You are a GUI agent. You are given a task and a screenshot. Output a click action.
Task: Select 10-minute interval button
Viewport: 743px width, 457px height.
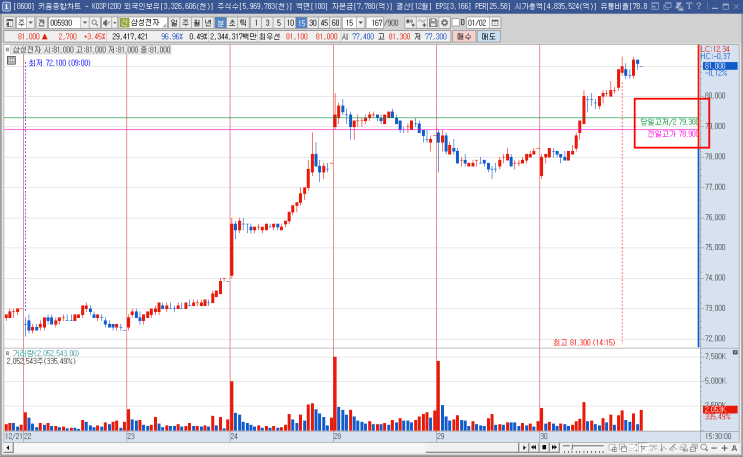(x=290, y=23)
